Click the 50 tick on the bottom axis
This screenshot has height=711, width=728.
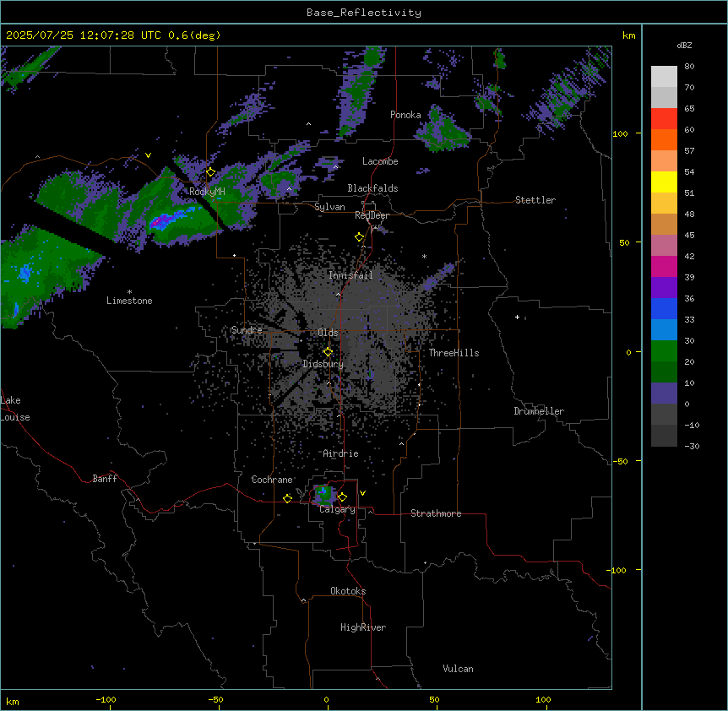[434, 700]
